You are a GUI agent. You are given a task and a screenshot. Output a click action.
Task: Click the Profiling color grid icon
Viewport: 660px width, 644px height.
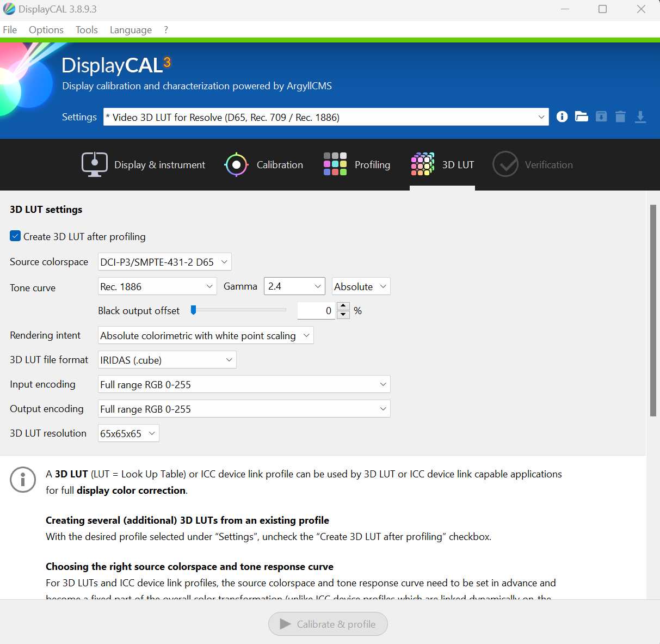335,164
